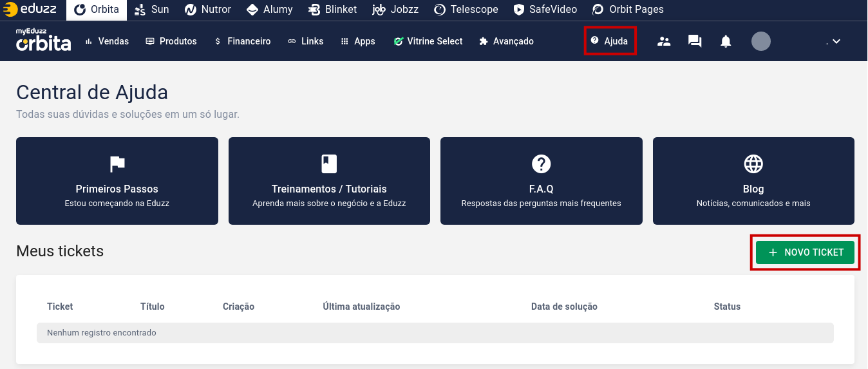
Task: Click the question mark icon on F.A.Q
Action: 541,164
